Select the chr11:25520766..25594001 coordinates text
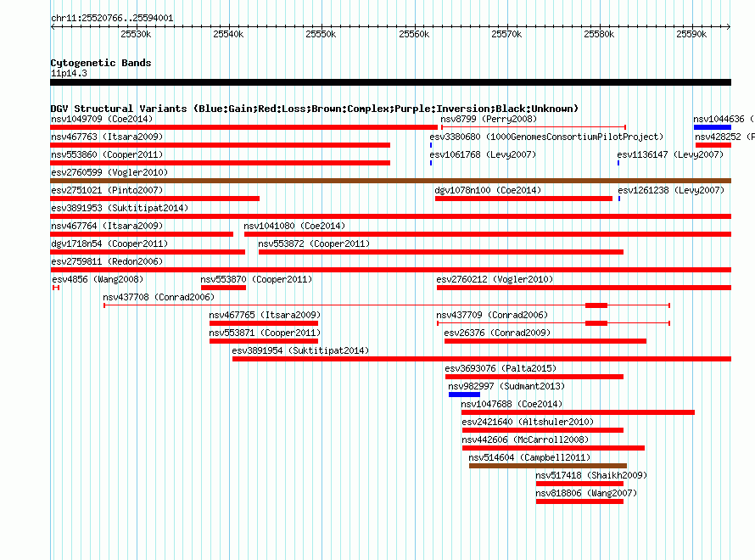 point(112,18)
